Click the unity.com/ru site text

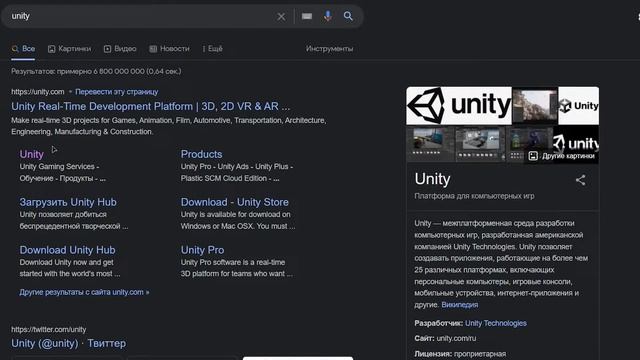click(456, 338)
